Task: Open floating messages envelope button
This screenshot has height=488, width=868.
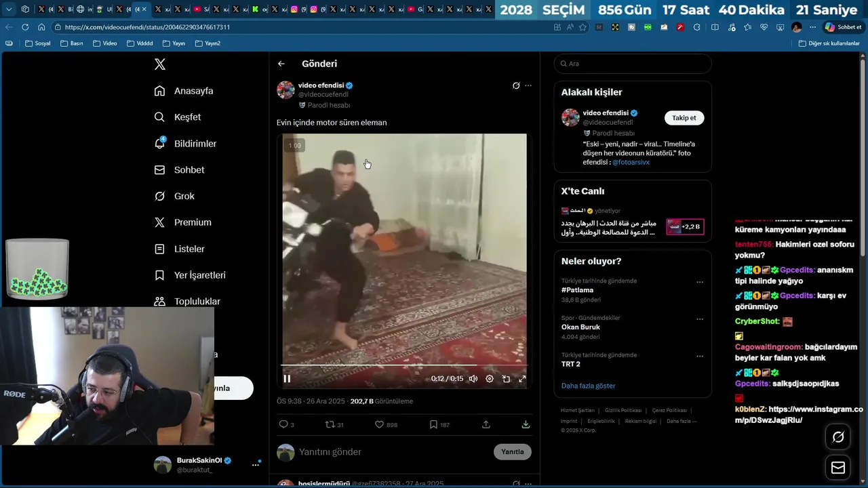Action: coord(838,468)
